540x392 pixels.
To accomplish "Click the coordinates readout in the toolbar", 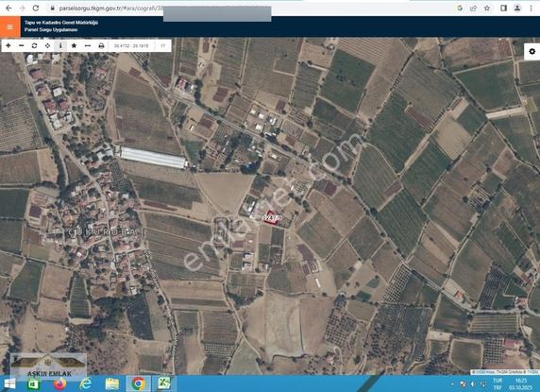I will [x=131, y=45].
